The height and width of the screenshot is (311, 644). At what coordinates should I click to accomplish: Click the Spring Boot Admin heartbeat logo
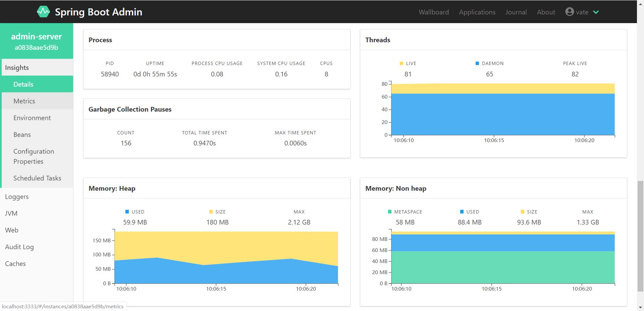click(43, 12)
